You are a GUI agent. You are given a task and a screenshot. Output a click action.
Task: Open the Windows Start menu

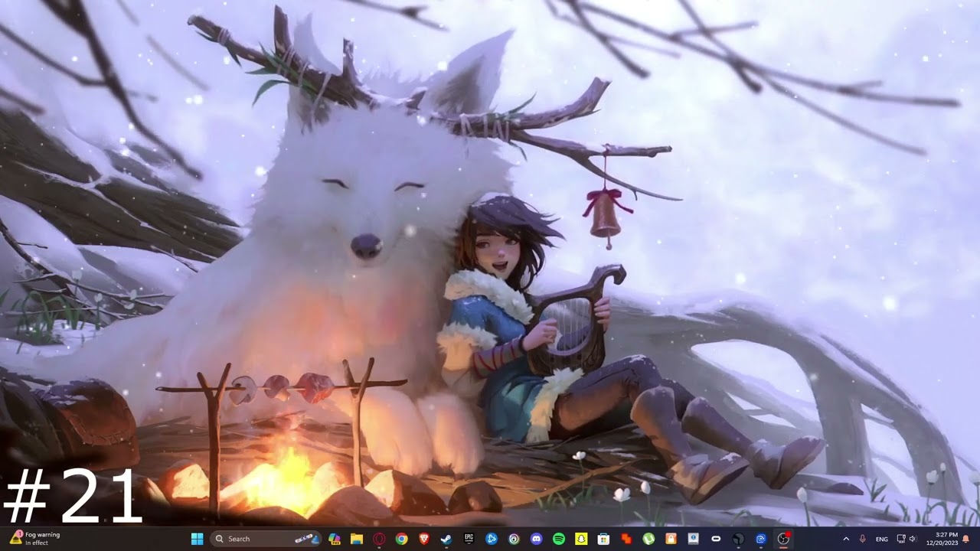pyautogui.click(x=196, y=539)
